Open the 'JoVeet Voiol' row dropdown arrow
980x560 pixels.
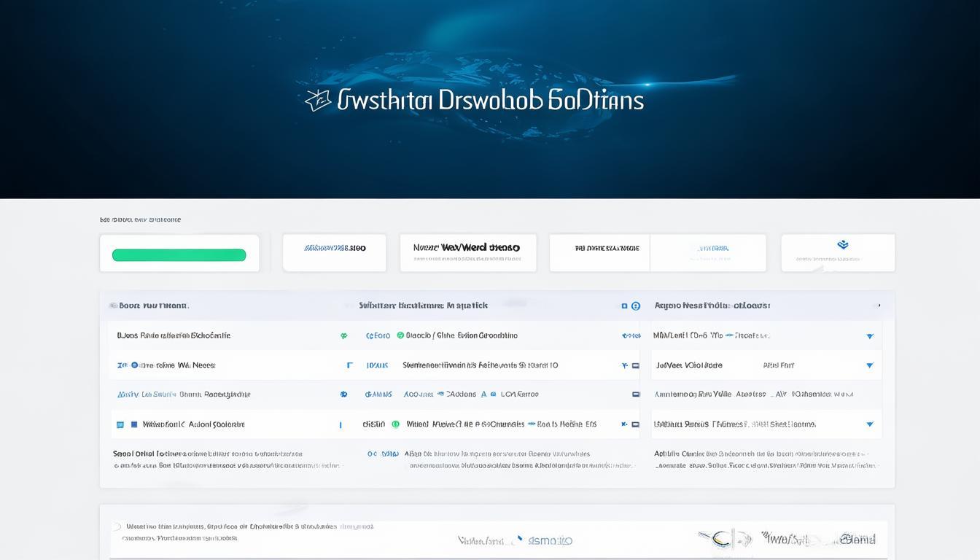pos(869,365)
